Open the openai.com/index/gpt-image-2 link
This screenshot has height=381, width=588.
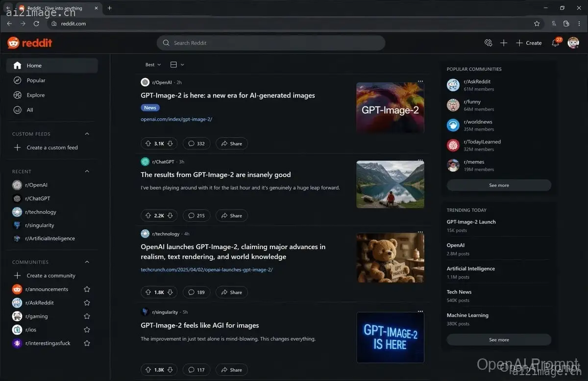[176, 119]
